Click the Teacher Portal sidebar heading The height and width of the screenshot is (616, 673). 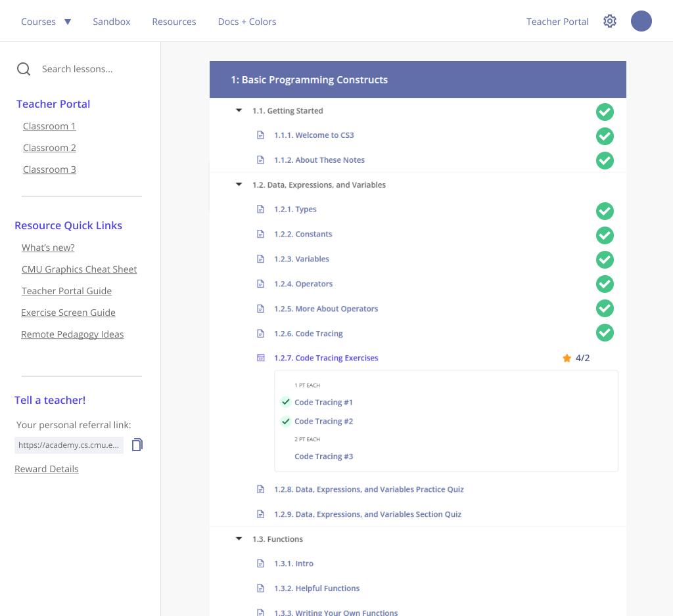[53, 104]
